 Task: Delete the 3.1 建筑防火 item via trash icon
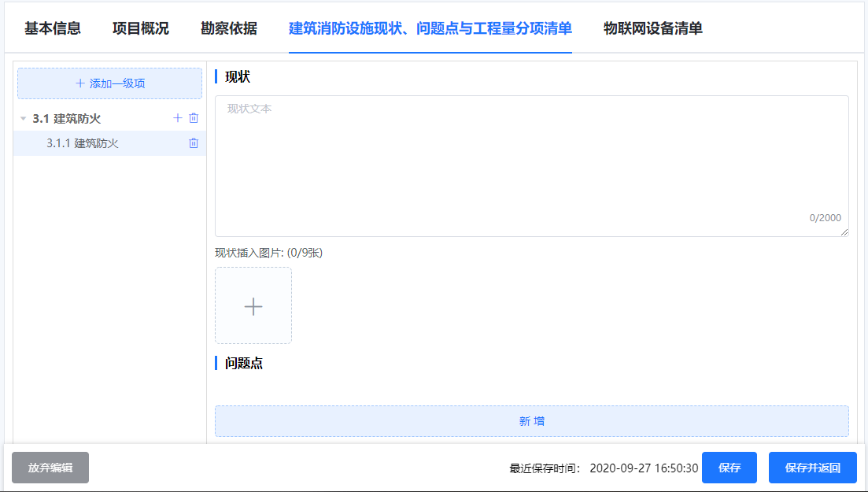click(194, 118)
